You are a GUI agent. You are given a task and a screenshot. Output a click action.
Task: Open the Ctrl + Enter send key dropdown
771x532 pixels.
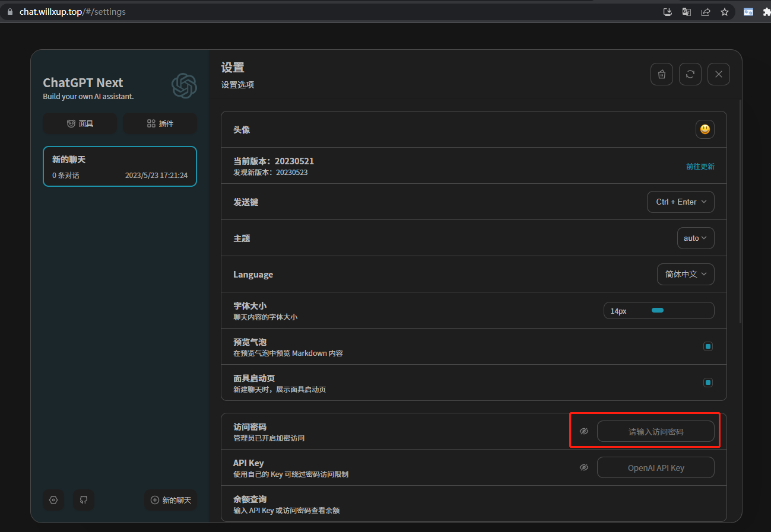point(680,202)
